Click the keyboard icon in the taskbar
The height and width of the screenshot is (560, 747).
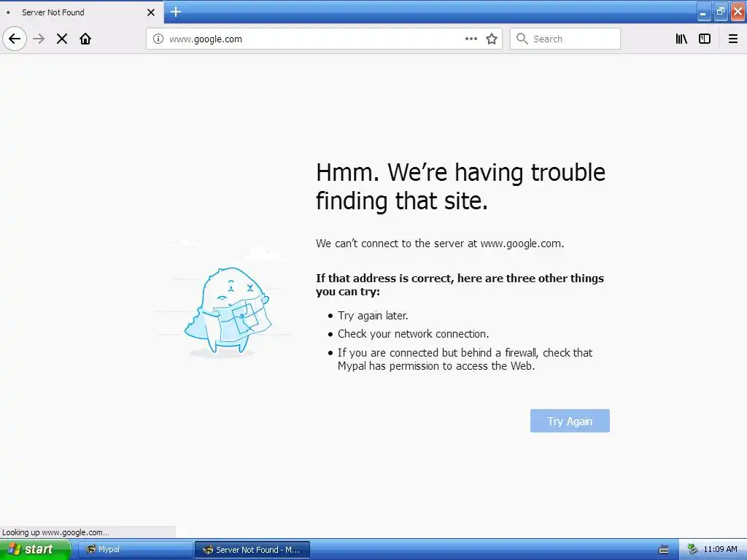click(664, 550)
